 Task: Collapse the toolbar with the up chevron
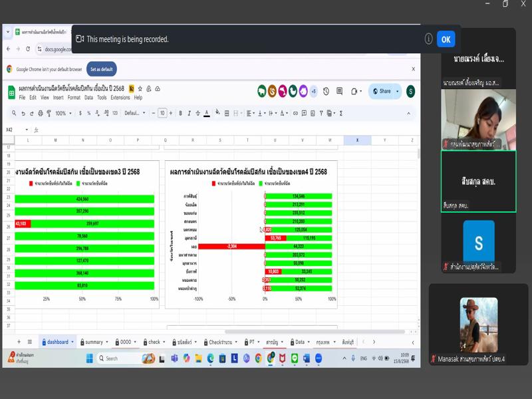point(408,113)
